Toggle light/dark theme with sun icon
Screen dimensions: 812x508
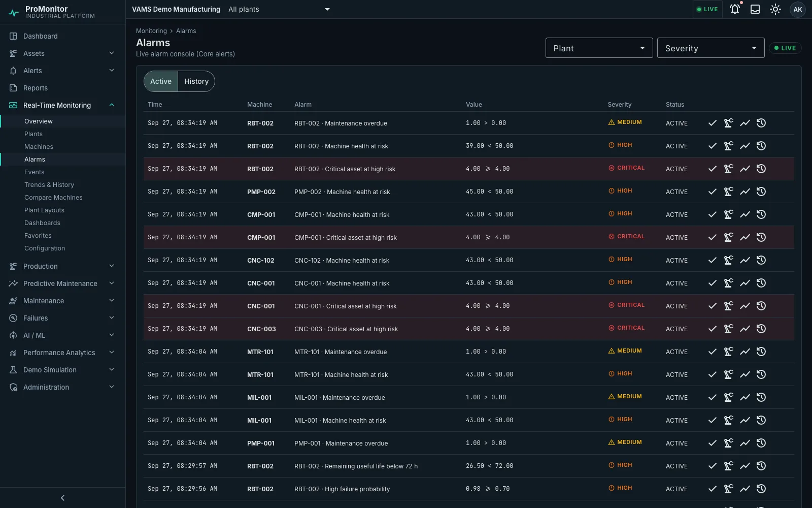pos(775,9)
